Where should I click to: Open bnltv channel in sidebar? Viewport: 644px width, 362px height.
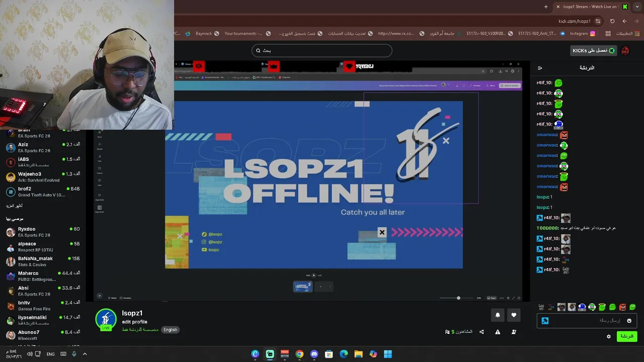tap(43, 305)
